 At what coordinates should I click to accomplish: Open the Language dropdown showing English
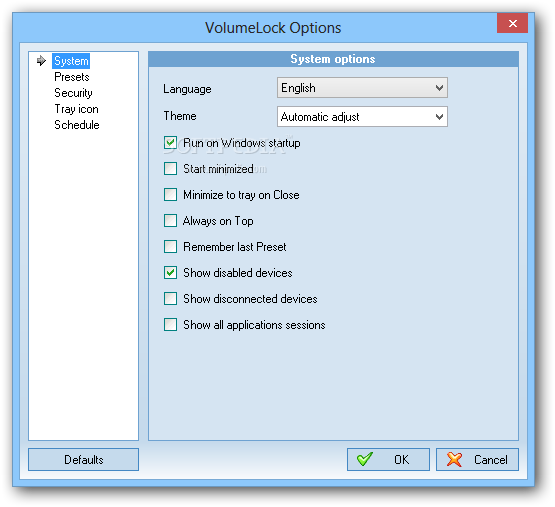pyautogui.click(x=362, y=88)
